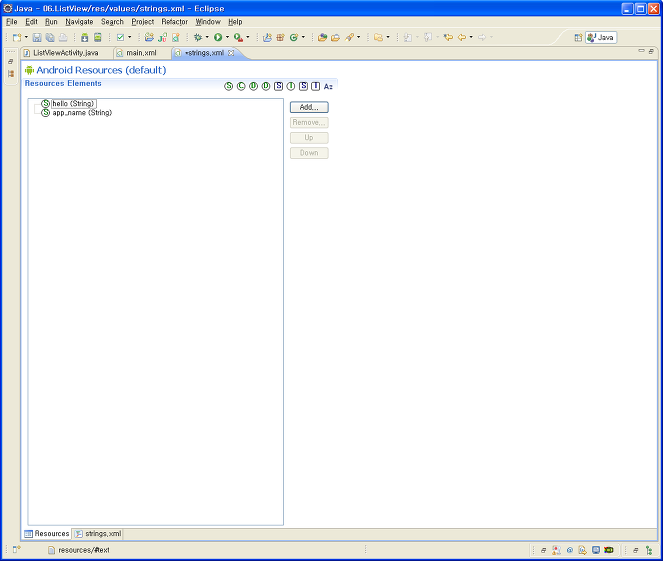Screen dimensions: 663x561
Task: Click the New Java Class icon
Action: click(x=294, y=38)
